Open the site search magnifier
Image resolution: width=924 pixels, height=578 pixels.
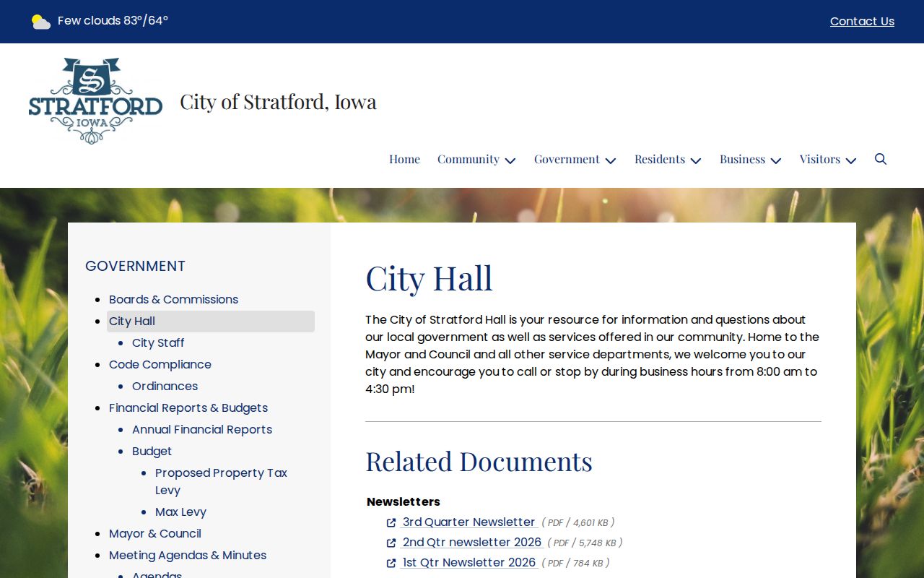pos(881,159)
